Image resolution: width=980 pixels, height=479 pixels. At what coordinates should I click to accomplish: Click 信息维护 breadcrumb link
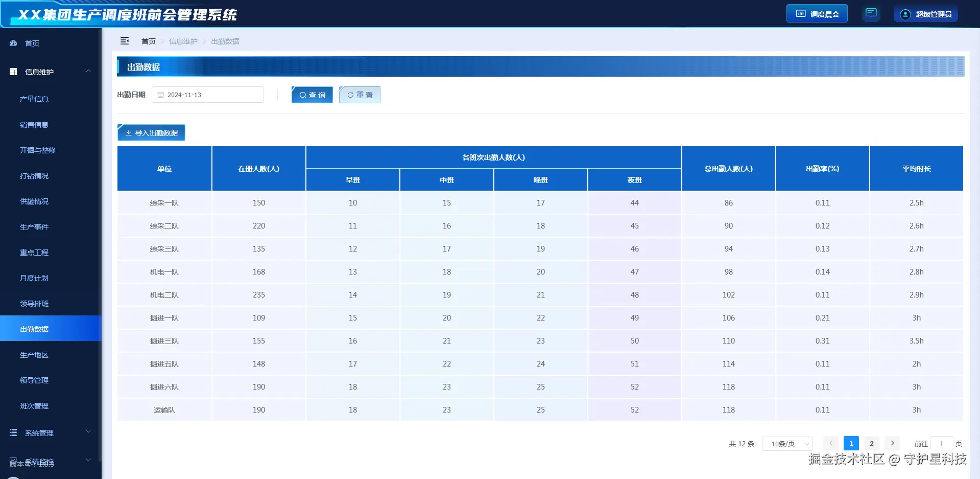183,41
